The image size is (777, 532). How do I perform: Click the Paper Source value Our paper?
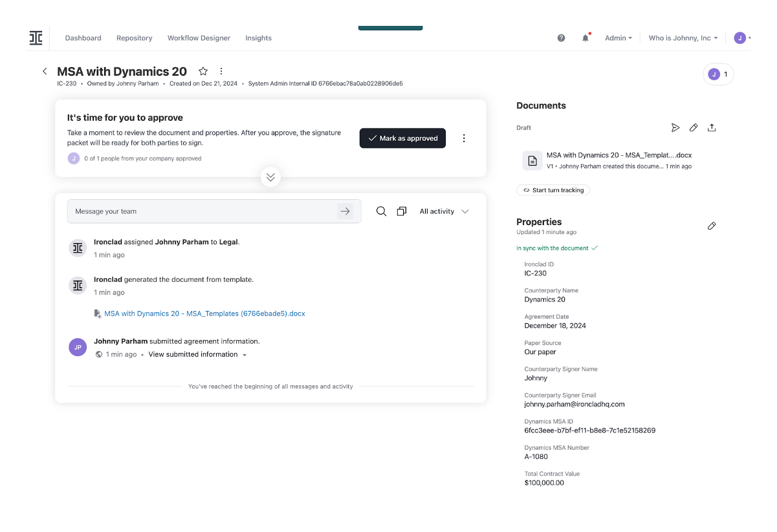540,352
